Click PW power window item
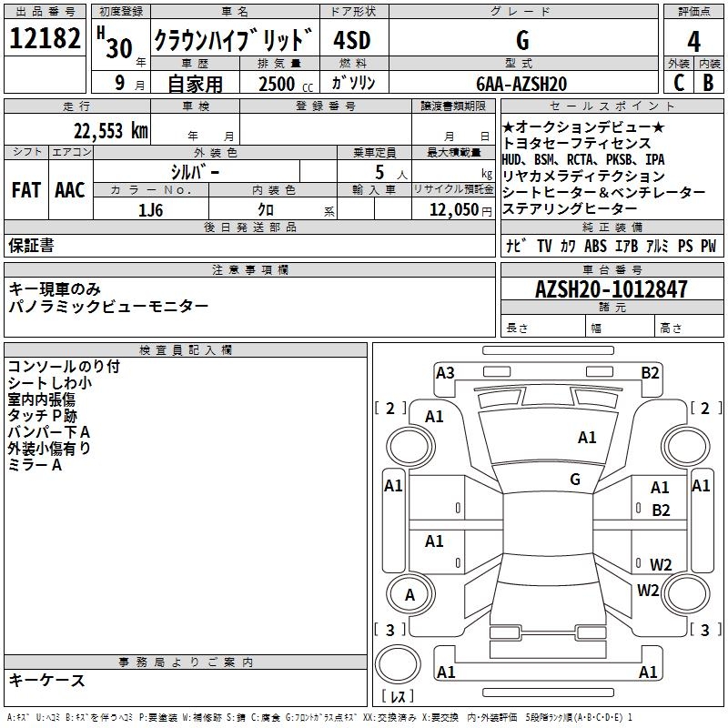This screenshot has width=728, height=728. point(709,246)
